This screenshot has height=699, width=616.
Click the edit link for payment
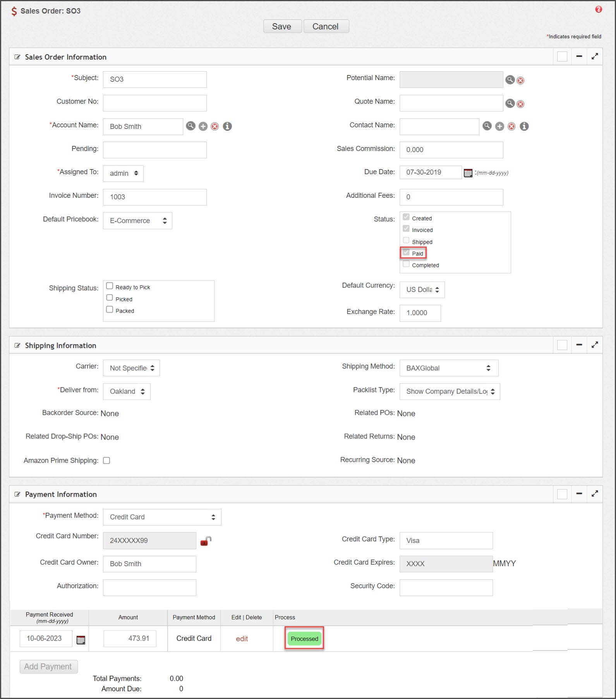[x=242, y=639]
